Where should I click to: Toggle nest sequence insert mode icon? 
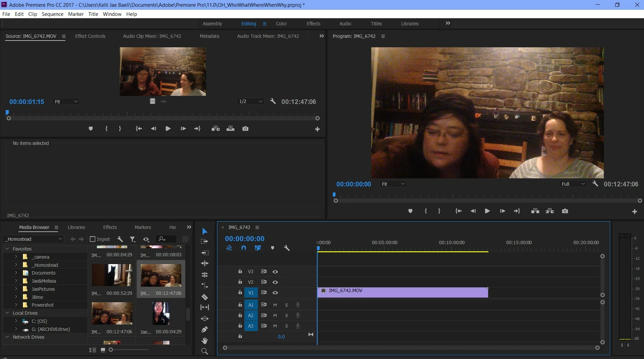coord(229,248)
